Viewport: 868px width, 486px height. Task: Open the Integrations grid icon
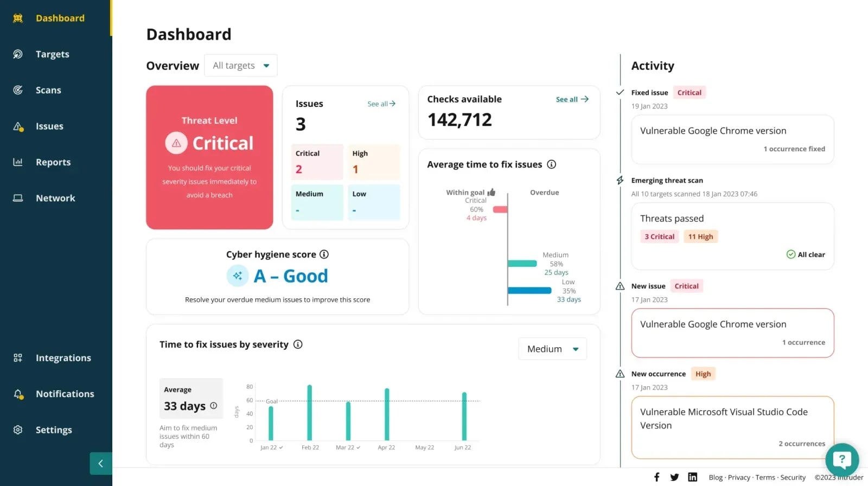18,358
